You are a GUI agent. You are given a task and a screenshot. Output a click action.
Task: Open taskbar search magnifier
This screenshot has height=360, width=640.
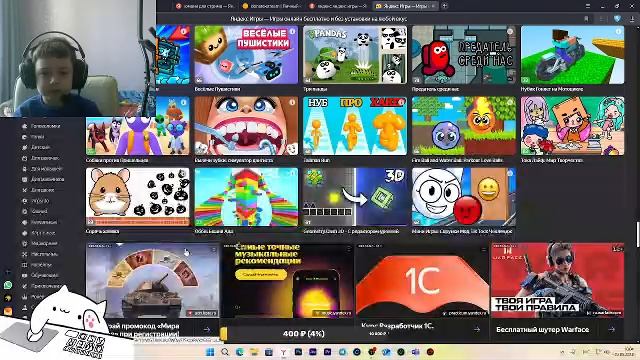click(x=225, y=352)
